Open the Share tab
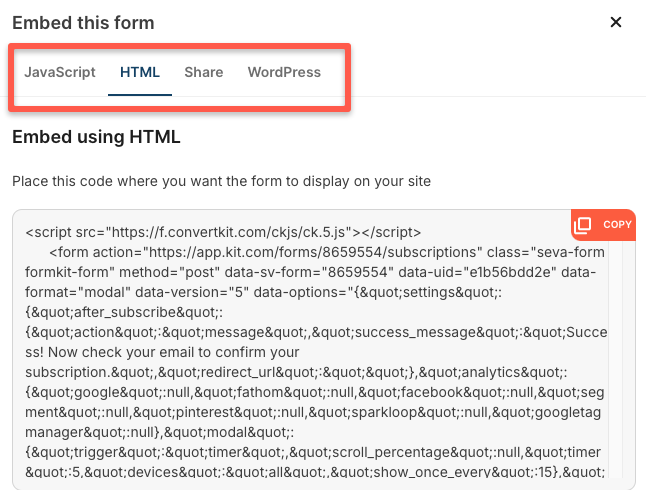Viewport: 646px width, 490px height. click(204, 72)
